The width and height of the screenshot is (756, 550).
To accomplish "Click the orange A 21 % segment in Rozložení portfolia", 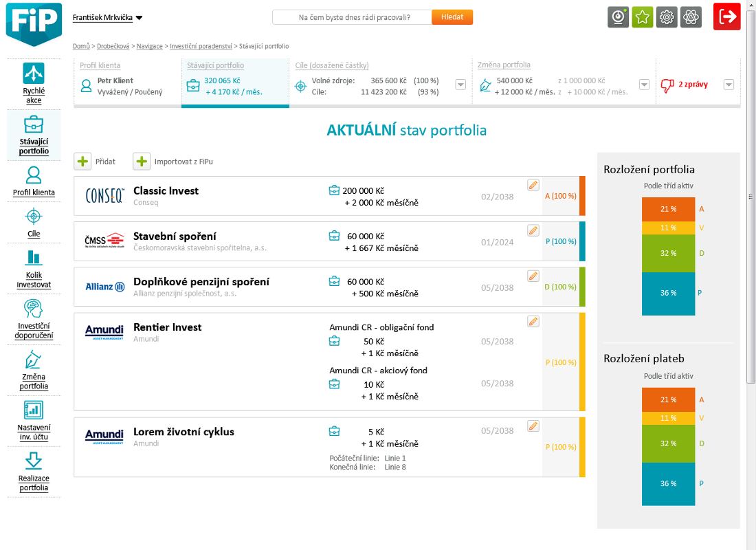I will 668,209.
